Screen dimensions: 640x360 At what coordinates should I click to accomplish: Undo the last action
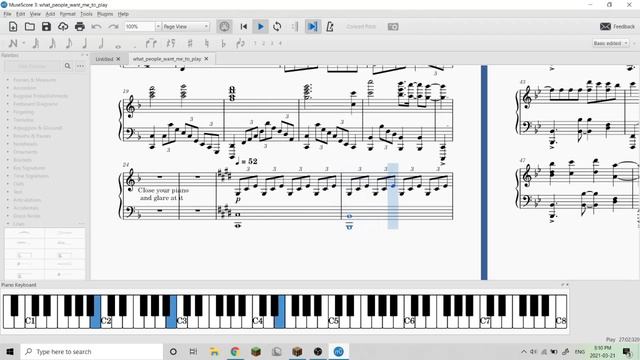coord(96,27)
